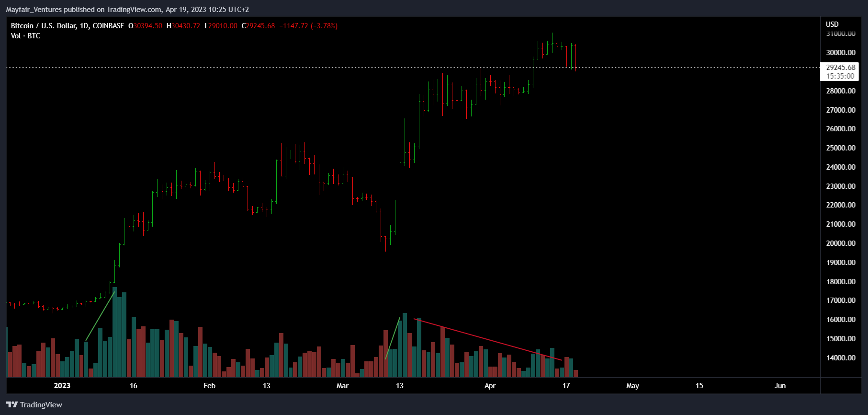Click the 20000.00 price axis label
The image size is (868, 415).
(x=841, y=243)
